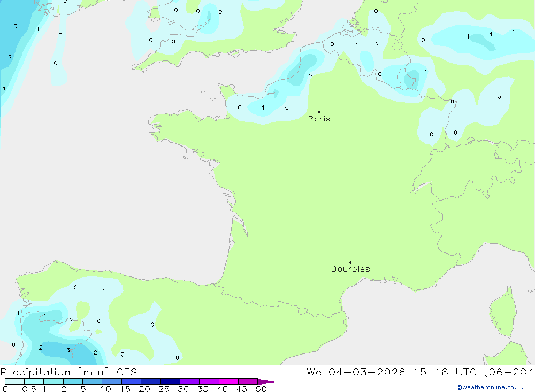The height and width of the screenshot is (392, 535).
Task: Select the 25 mm dark navy legend swatch
Action: (x=170, y=381)
